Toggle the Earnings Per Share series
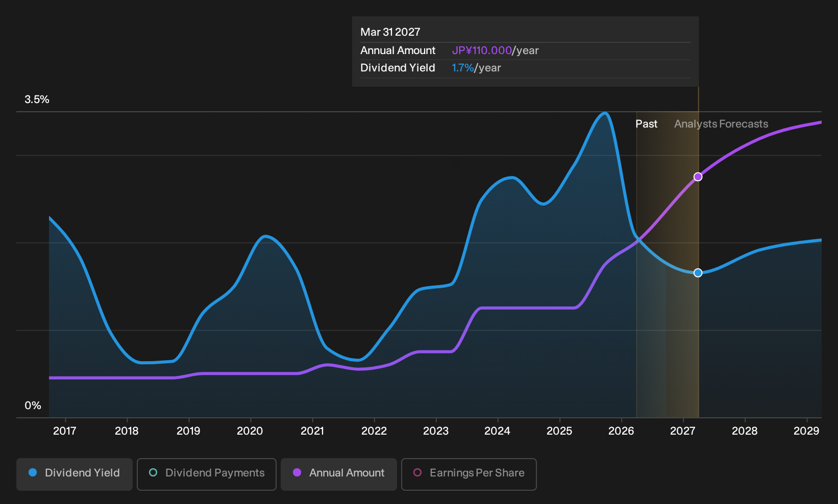This screenshot has height=504, width=838. pyautogui.click(x=469, y=474)
